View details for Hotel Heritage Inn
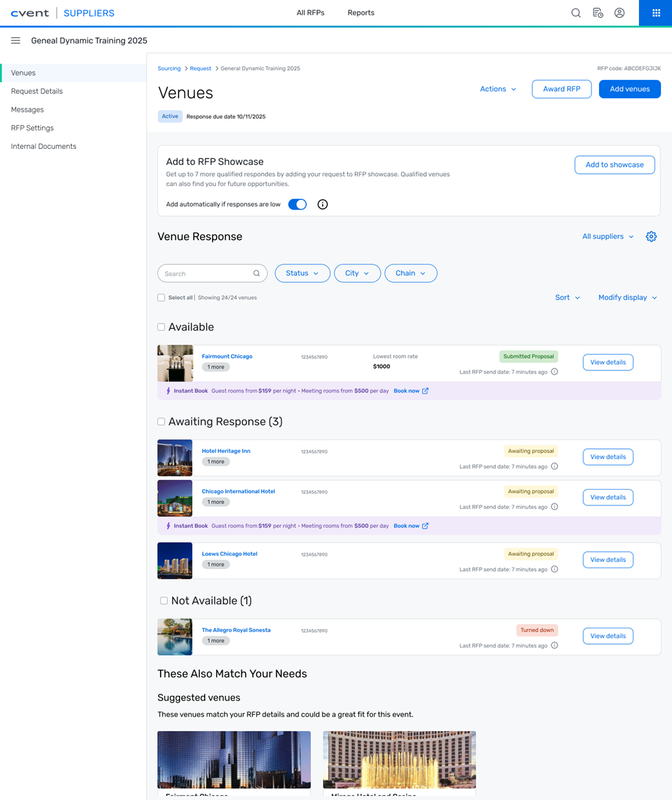This screenshot has width=672, height=800. [608, 457]
